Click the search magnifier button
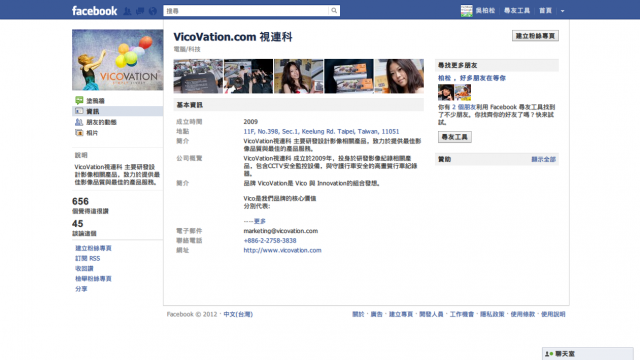Viewport: 640px width, 360px height. click(334, 11)
